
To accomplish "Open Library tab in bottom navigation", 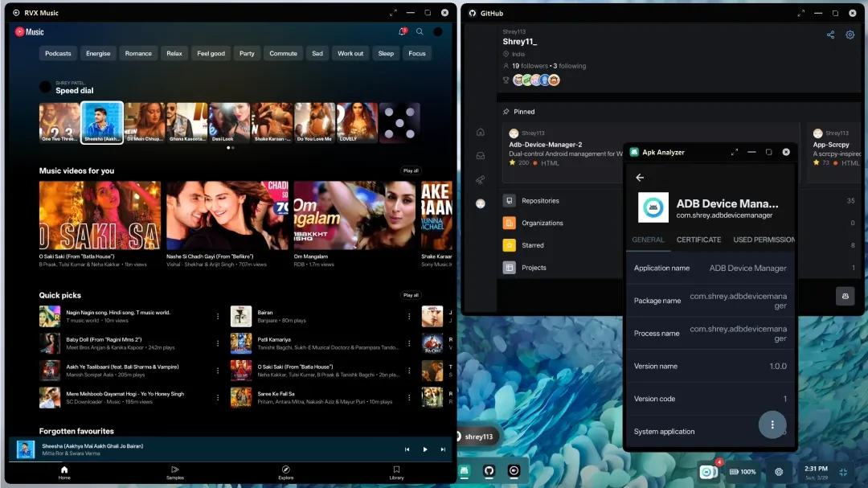I will tap(396, 473).
